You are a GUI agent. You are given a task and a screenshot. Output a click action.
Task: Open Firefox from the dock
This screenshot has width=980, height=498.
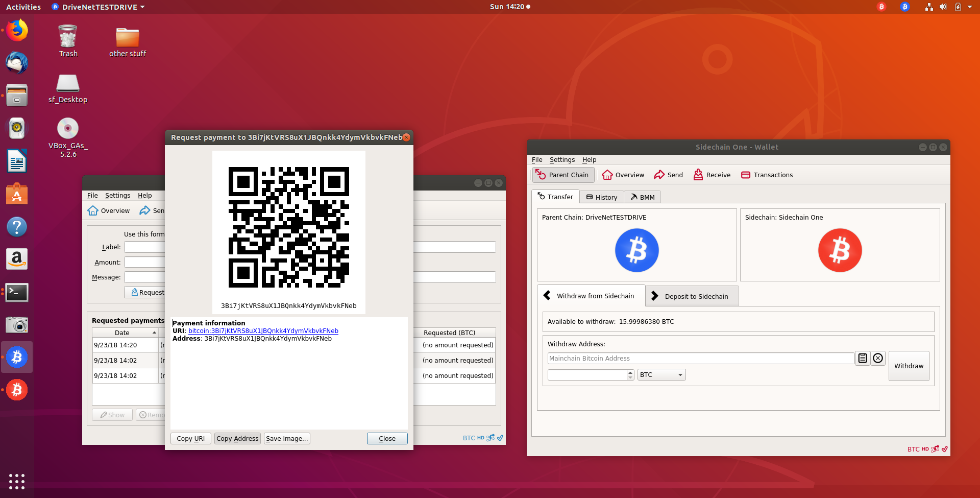(17, 30)
